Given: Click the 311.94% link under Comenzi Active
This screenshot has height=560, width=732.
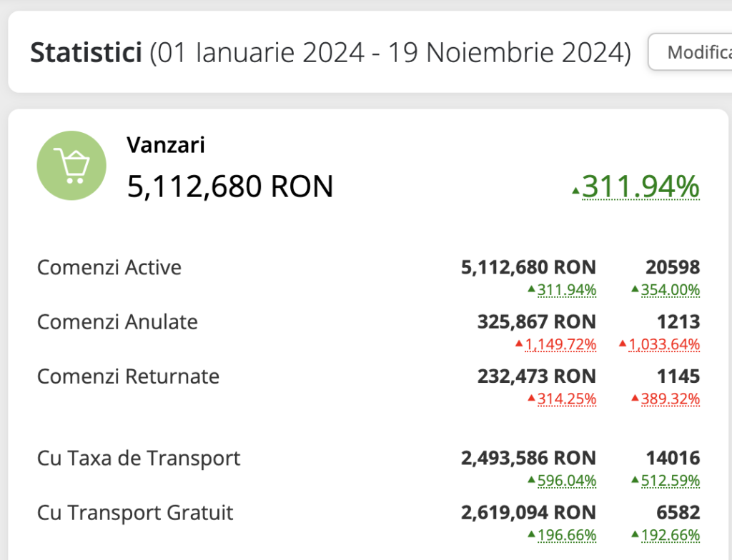Looking at the screenshot, I should (x=566, y=289).
